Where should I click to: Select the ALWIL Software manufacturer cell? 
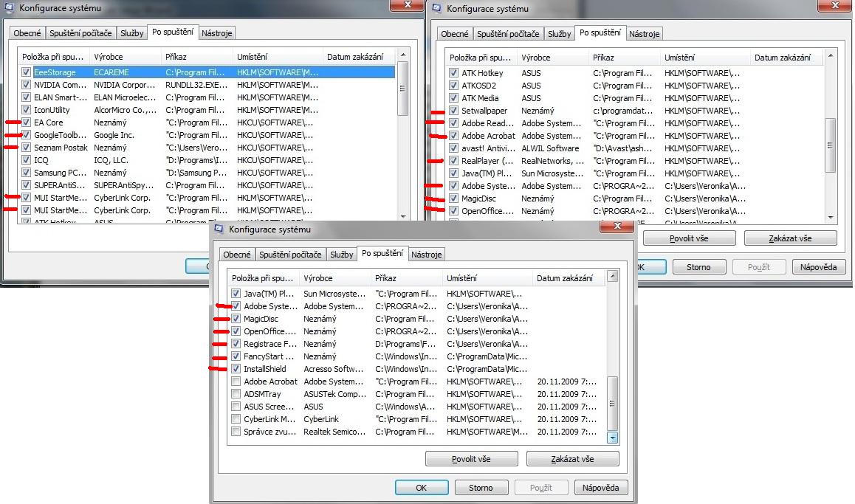pyautogui.click(x=550, y=148)
